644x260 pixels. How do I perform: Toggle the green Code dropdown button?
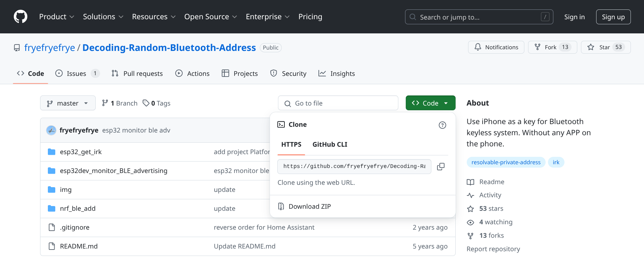pos(430,103)
